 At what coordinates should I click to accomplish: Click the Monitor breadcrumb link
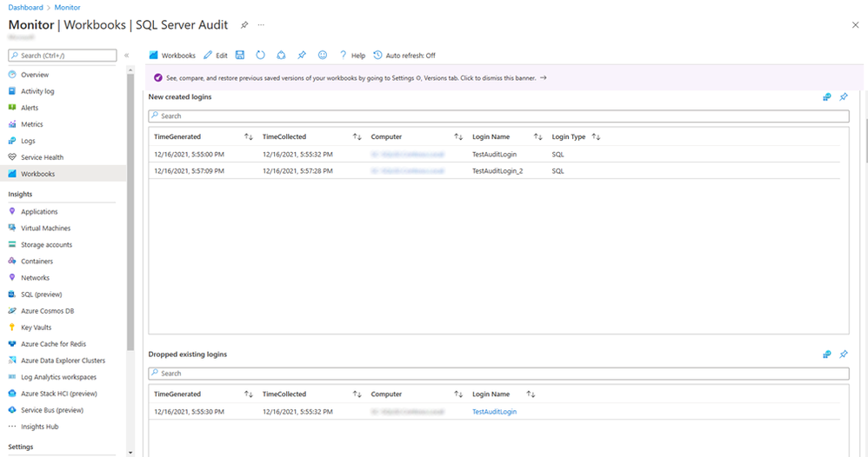tap(68, 7)
